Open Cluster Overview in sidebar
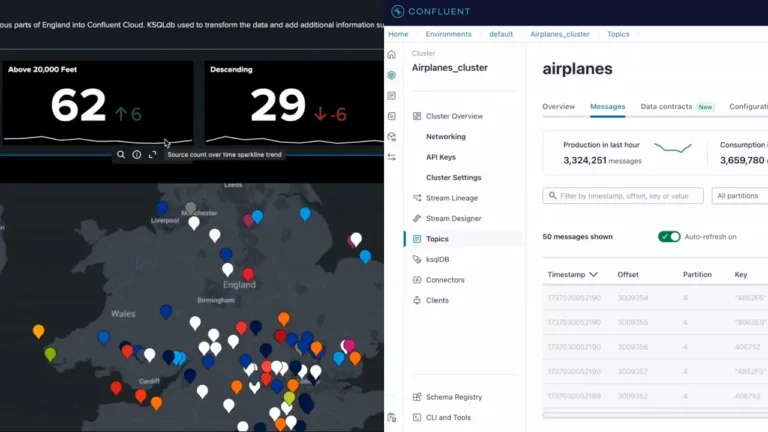Screen dimensions: 768x432 pyautogui.click(x=454, y=116)
